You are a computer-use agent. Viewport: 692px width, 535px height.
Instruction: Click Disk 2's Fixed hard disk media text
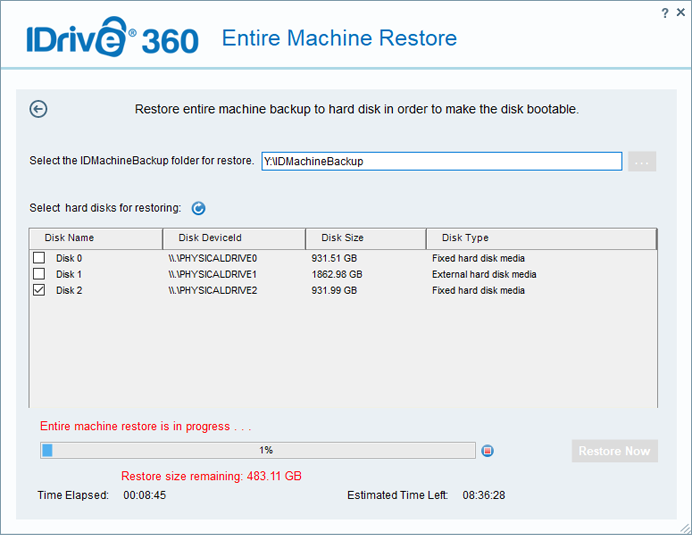[x=478, y=290]
